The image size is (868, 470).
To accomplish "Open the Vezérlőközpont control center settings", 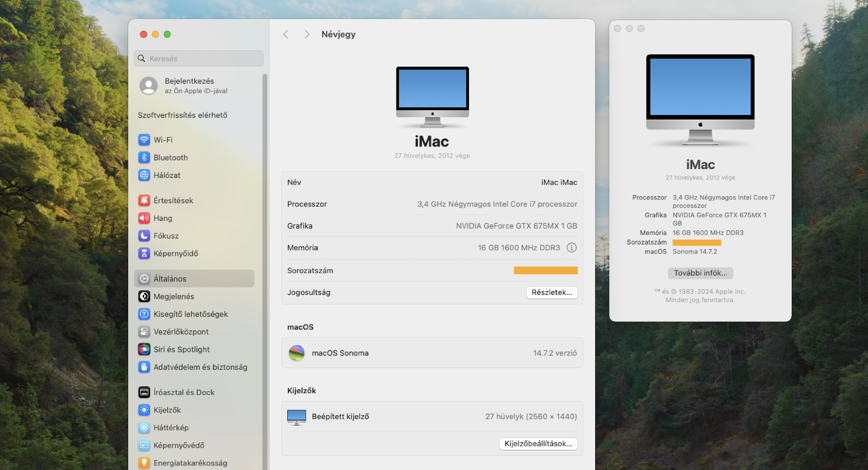I will coord(181,331).
